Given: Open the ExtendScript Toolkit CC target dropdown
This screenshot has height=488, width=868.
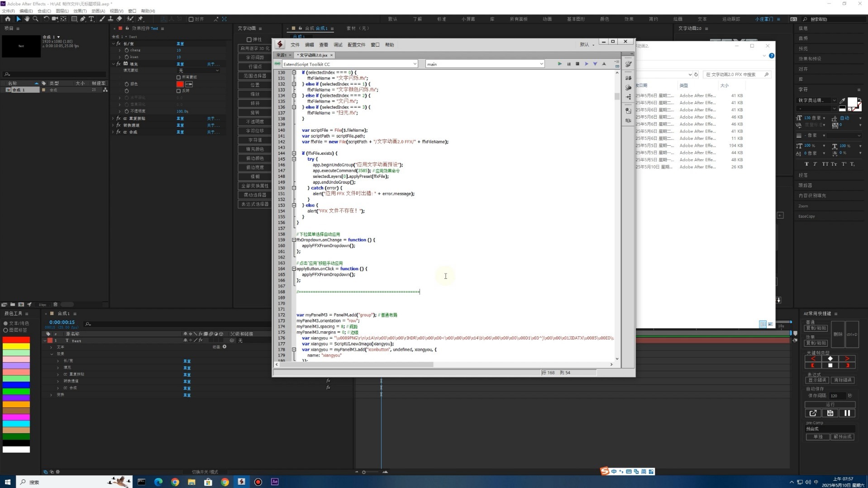Looking at the screenshot, I should (x=349, y=64).
